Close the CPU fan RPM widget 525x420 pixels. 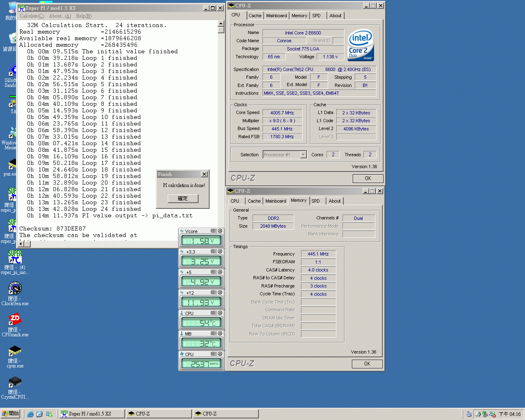(220, 354)
